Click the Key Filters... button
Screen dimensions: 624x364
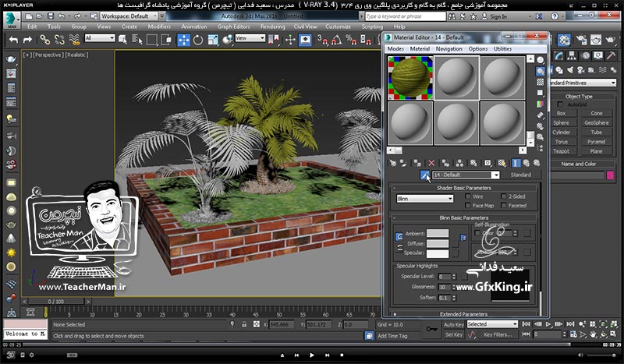(498, 334)
